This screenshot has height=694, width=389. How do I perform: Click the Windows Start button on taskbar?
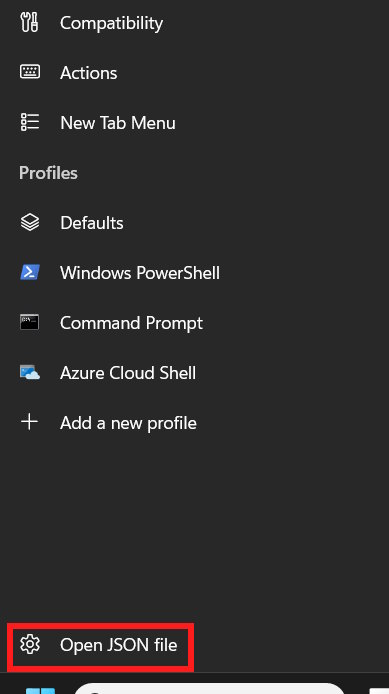pos(40,690)
